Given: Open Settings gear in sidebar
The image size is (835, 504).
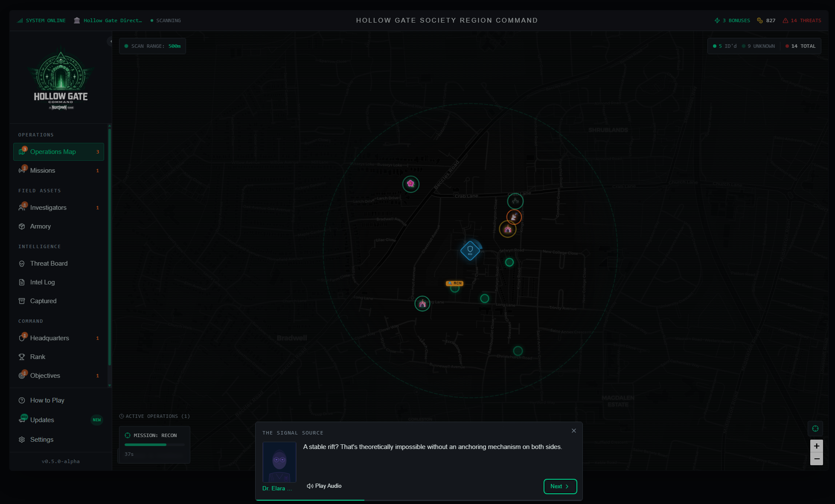Looking at the screenshot, I should point(22,440).
